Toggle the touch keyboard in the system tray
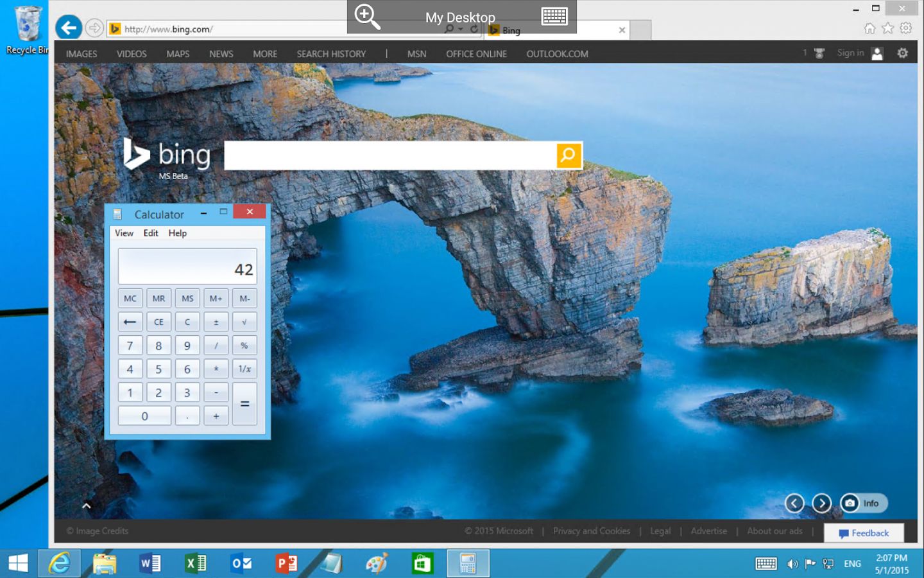The height and width of the screenshot is (578, 924). (766, 563)
